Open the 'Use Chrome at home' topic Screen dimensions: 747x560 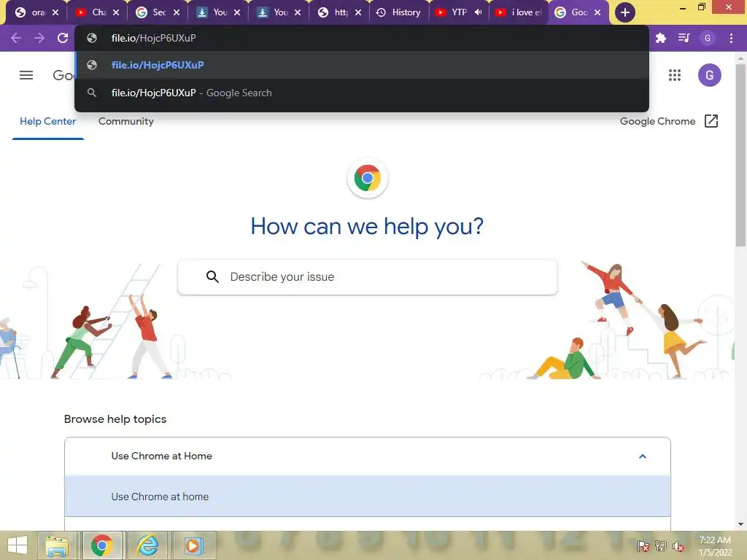pos(368,496)
